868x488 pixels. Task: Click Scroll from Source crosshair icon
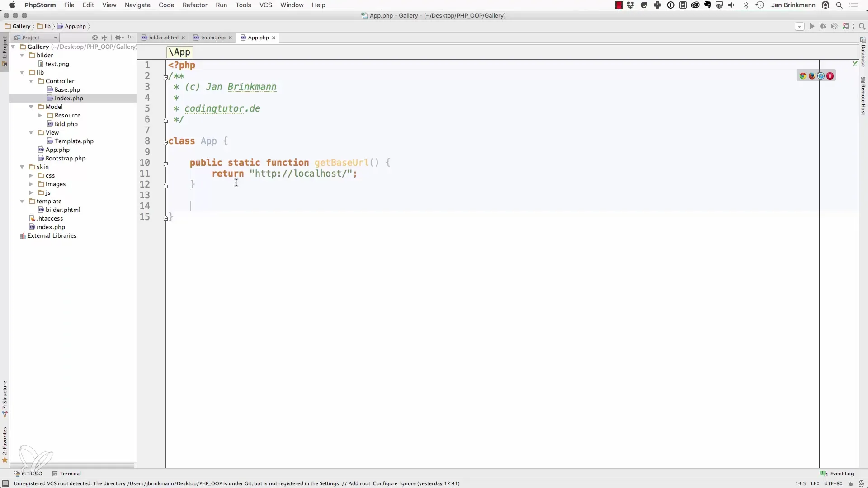tap(95, 38)
